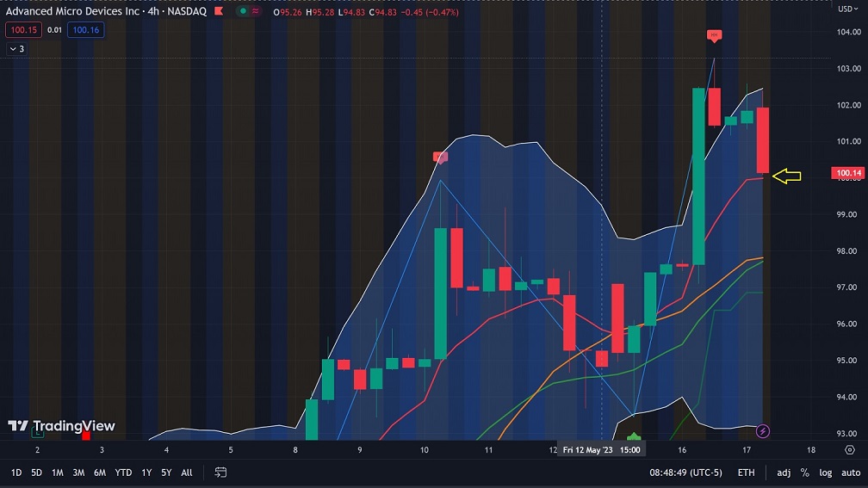This screenshot has height=488, width=868.
Task: Click the TradingView logo
Action: (x=61, y=425)
